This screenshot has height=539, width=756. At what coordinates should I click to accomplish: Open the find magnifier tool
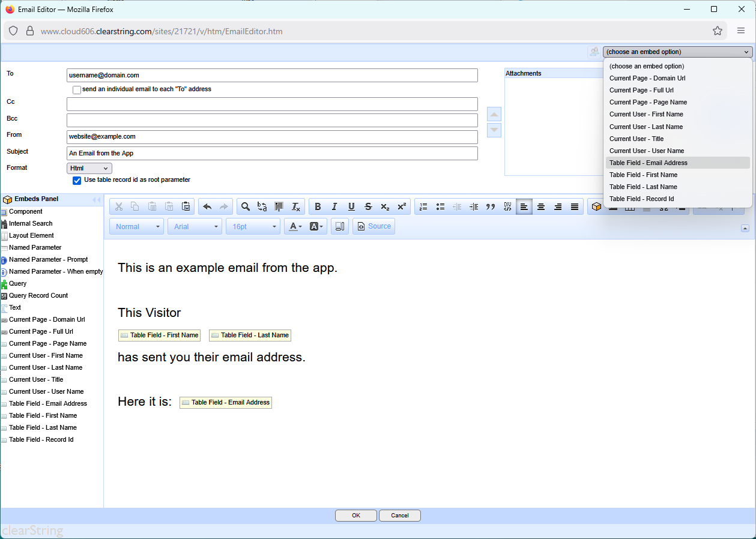point(246,206)
